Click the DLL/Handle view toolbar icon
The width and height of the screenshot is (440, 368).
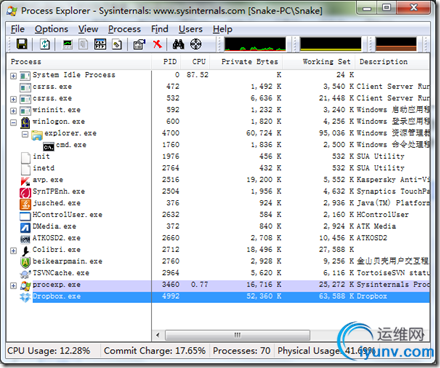(x=117, y=44)
